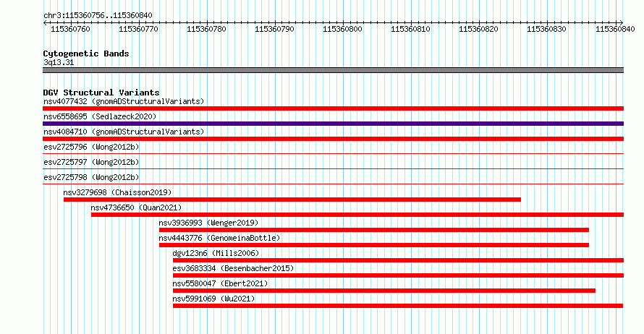Select the red bar under nsv5991069
The height and width of the screenshot is (334, 644).
(398, 306)
